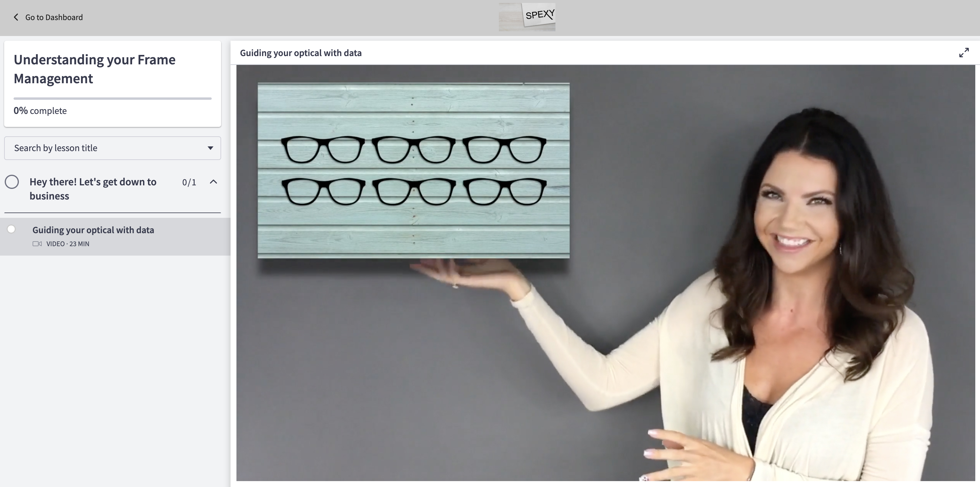
Task: Collapse the chapter using the chevron arrow
Action: tap(213, 182)
